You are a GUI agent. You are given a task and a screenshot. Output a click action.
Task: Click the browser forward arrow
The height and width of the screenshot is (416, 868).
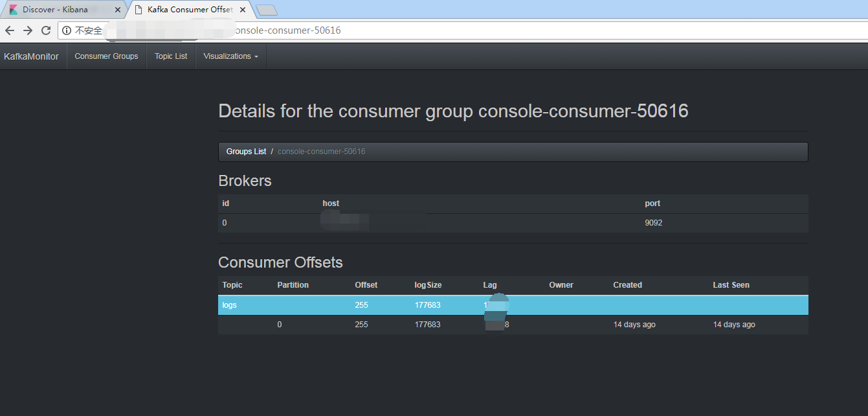pos(27,30)
